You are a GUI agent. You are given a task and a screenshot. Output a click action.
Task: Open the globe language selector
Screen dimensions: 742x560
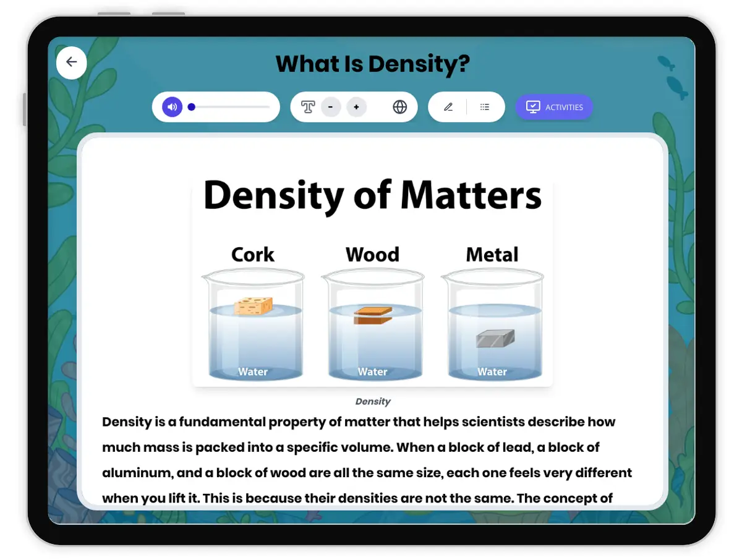(400, 107)
